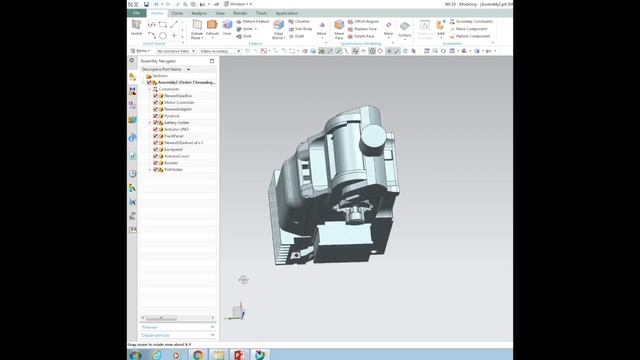Viewport: 640px width, 360px height.
Task: Click the Move Component command
Action: pos(468,29)
